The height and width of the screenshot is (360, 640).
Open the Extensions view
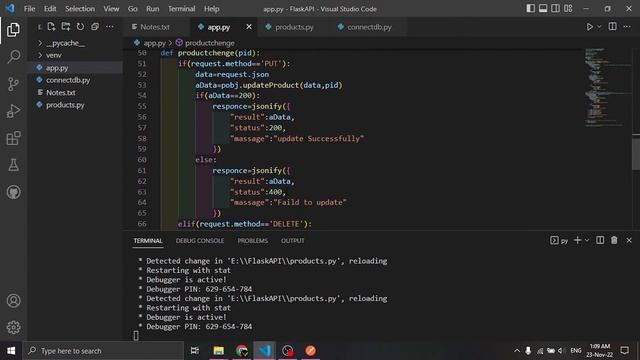point(13,138)
